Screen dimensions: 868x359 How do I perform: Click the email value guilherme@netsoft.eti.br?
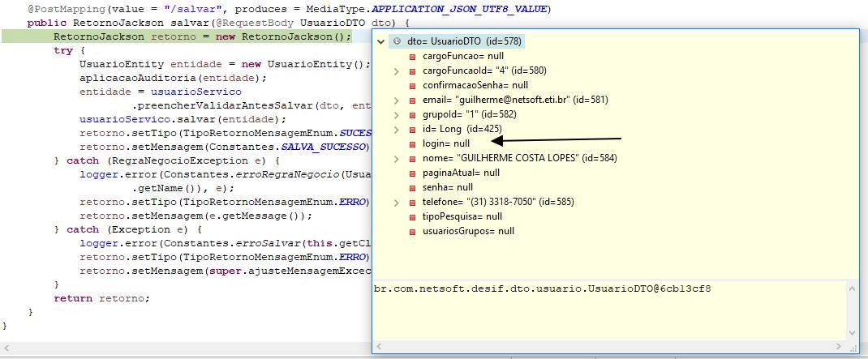point(512,100)
